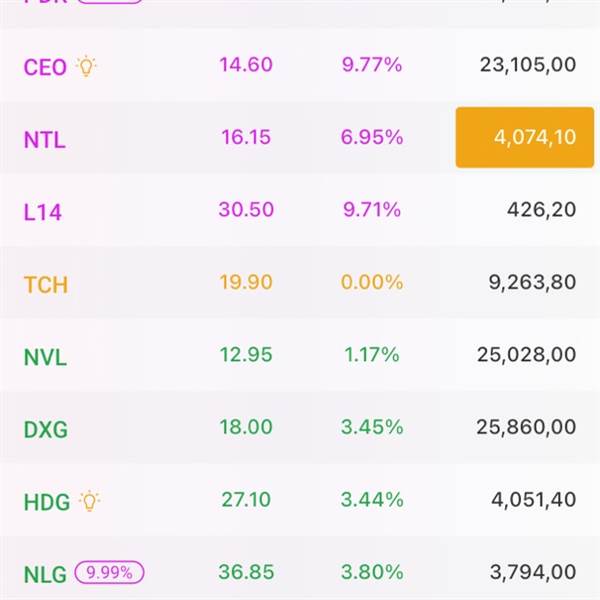Open the TCH stock ticker
Screen dimensions: 600x600
[46, 285]
